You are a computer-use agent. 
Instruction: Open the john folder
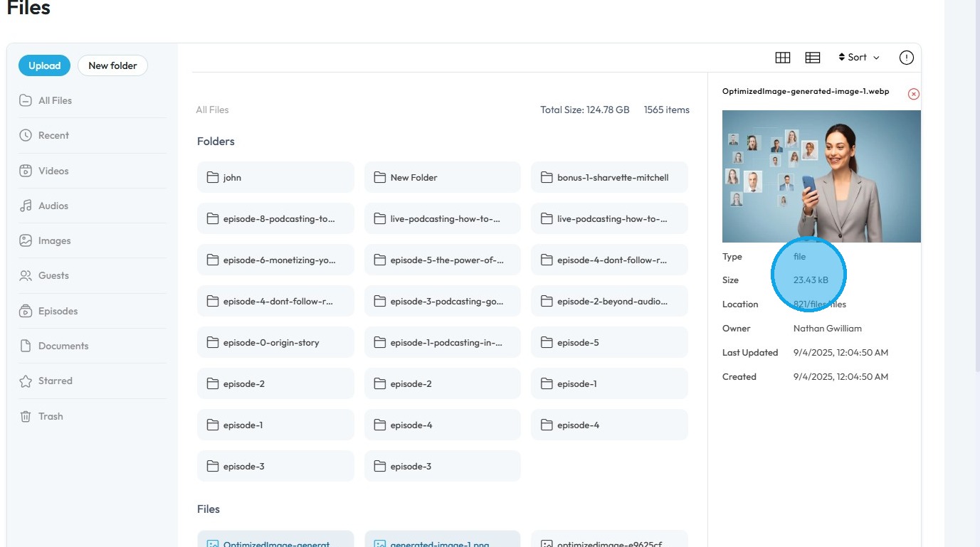pyautogui.click(x=275, y=177)
